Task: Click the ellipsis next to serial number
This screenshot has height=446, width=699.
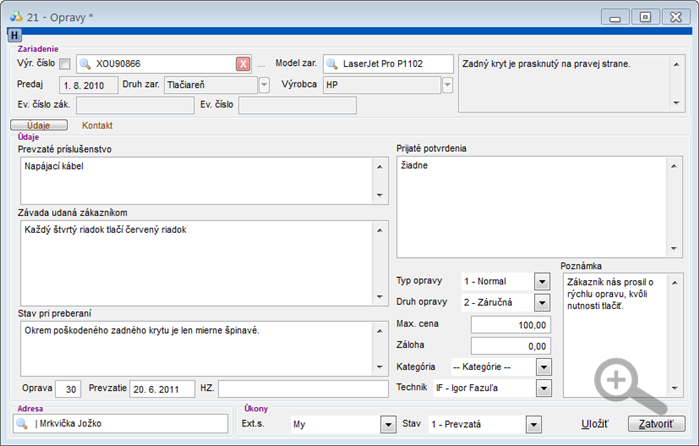Action: 262,64
